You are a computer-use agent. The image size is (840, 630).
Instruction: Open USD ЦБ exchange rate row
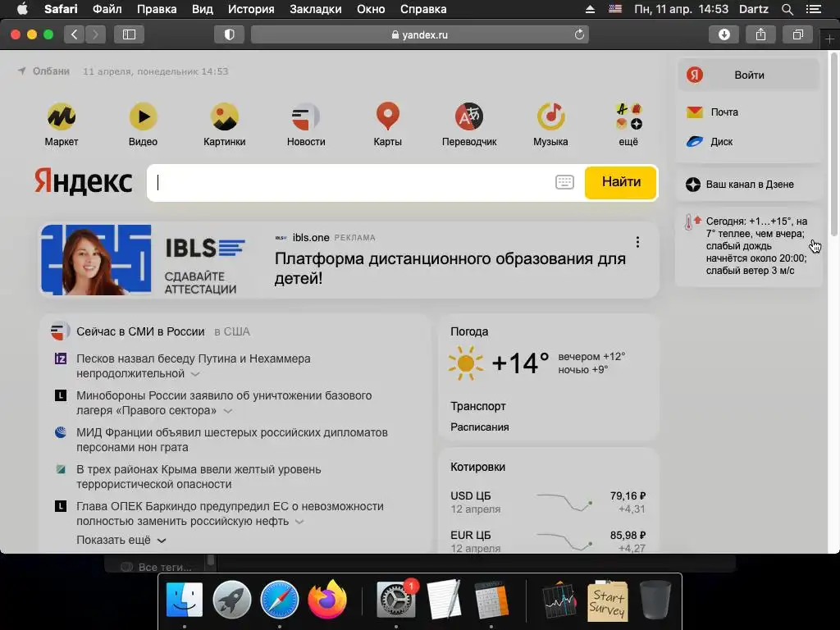point(548,502)
